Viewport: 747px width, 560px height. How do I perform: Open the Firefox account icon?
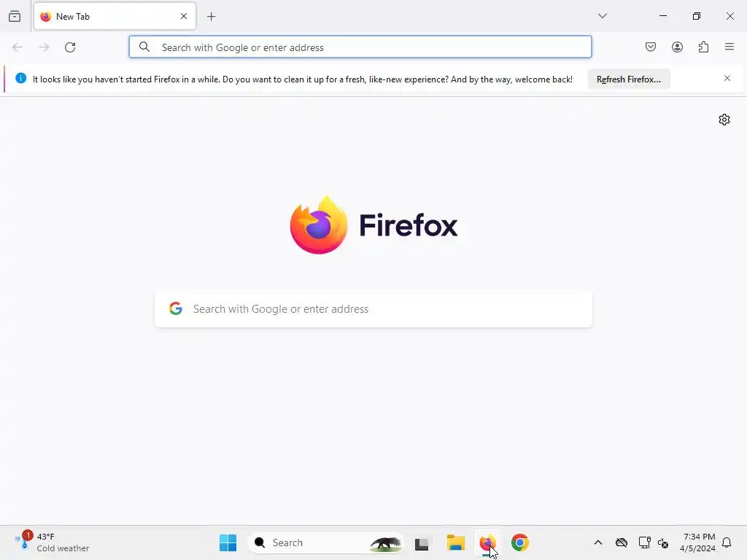677,47
